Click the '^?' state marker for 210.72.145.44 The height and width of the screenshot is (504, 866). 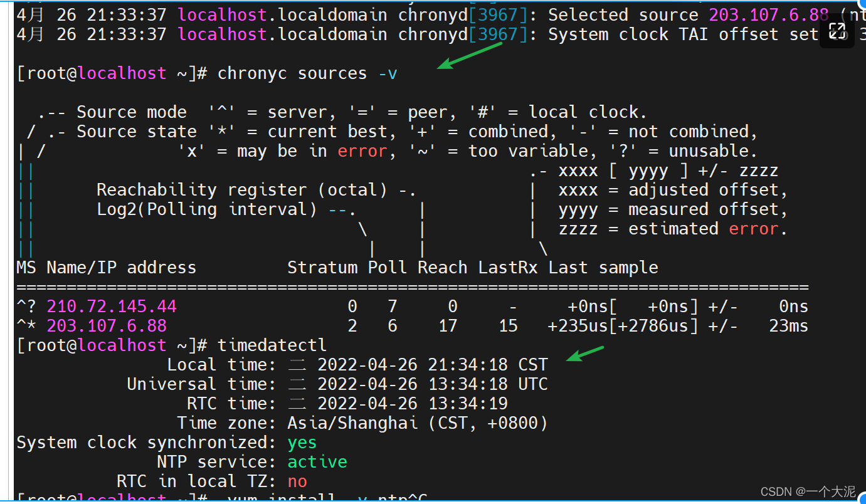tap(26, 307)
